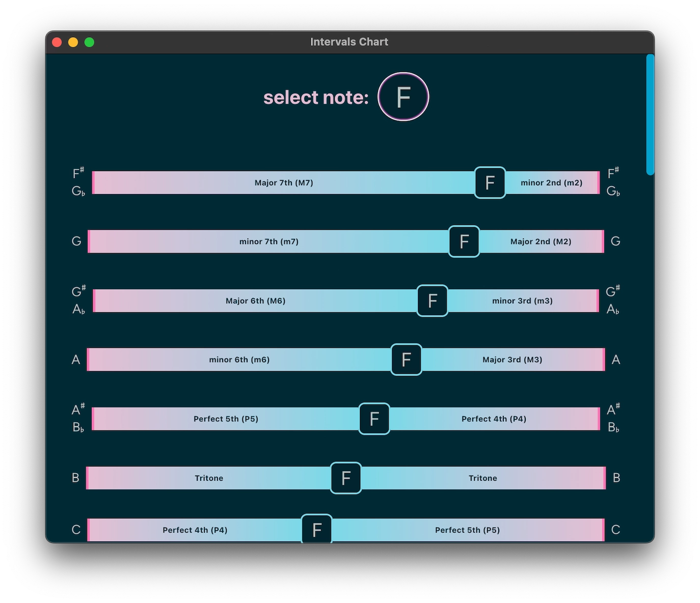This screenshot has width=700, height=603.
Task: Click the left G#/Ab note label
Action: [x=78, y=300]
